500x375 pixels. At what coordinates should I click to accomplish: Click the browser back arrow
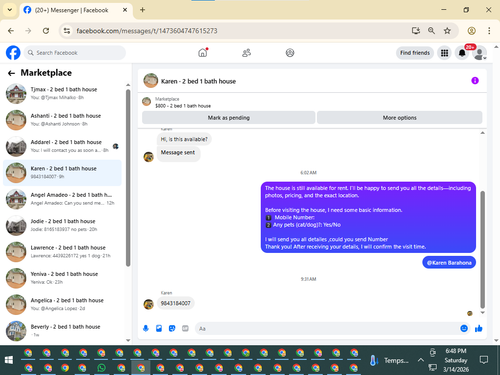click(x=11, y=31)
